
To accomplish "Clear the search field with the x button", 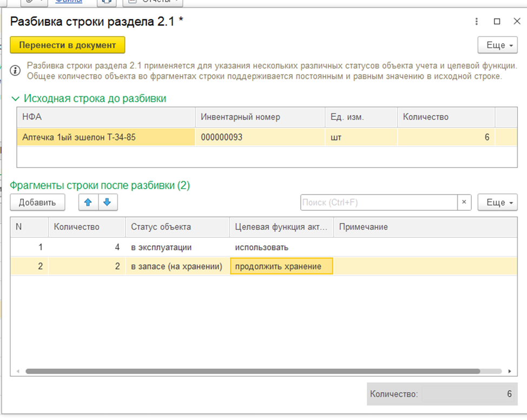I will [x=464, y=203].
